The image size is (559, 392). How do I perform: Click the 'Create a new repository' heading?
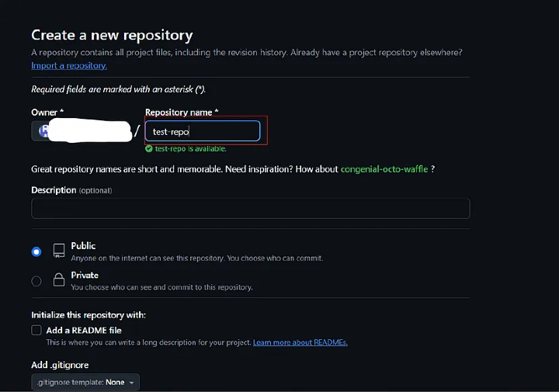pos(112,35)
